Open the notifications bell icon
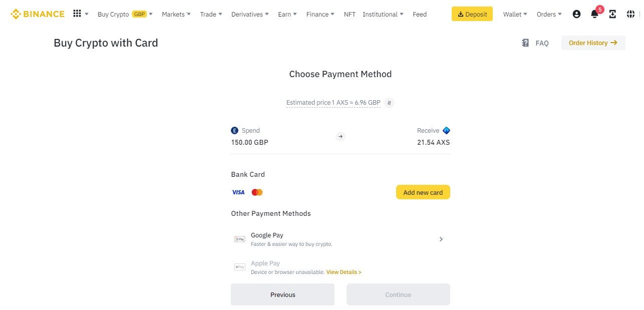 click(594, 14)
